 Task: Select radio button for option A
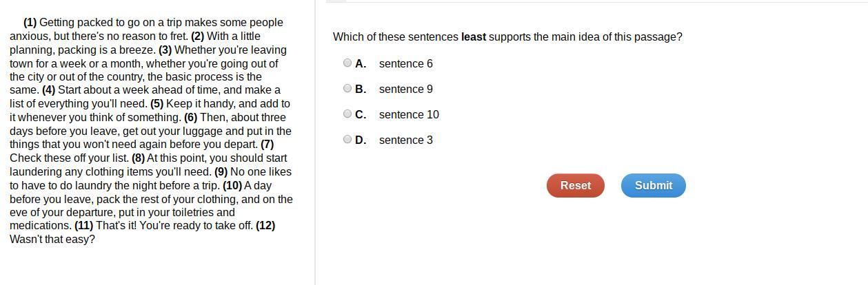point(347,63)
